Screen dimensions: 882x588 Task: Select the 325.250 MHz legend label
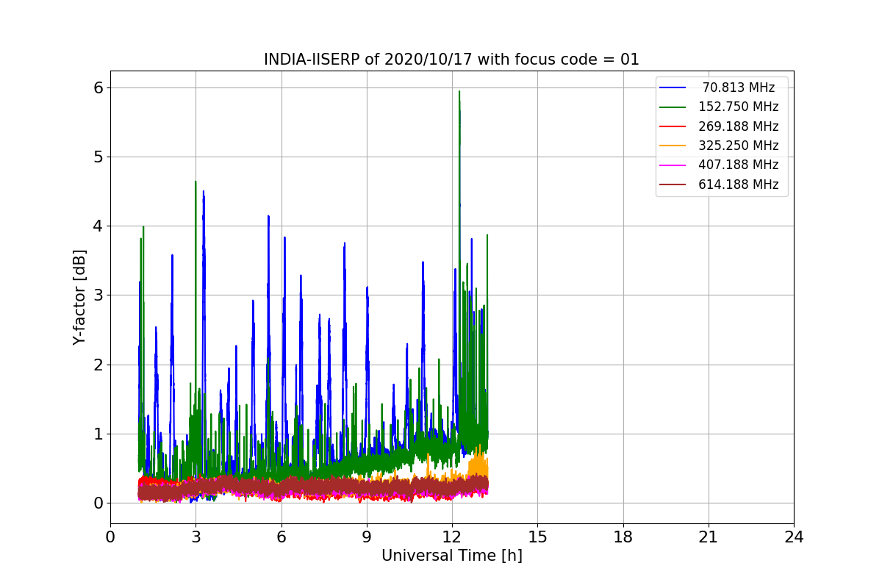pos(739,146)
